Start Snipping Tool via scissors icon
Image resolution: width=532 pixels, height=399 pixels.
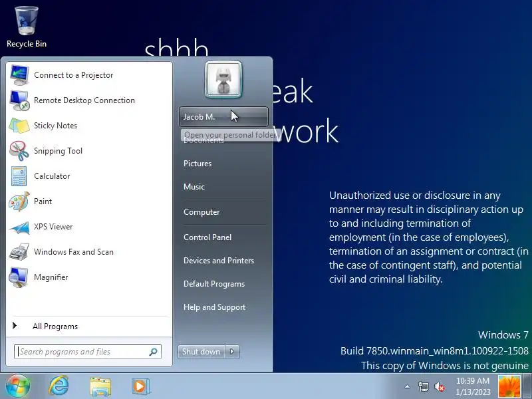click(x=19, y=151)
